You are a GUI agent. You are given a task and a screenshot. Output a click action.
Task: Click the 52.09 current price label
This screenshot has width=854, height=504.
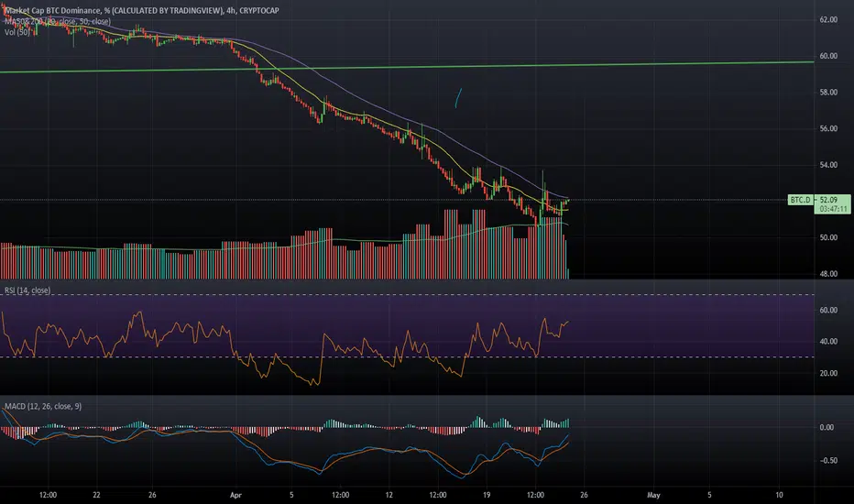(x=828, y=200)
